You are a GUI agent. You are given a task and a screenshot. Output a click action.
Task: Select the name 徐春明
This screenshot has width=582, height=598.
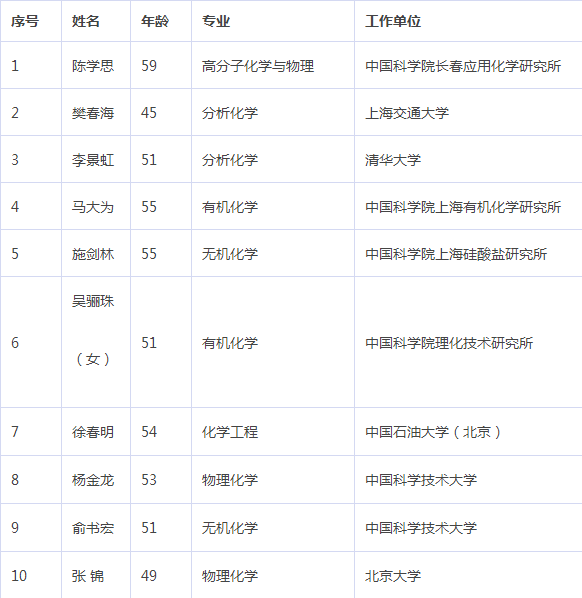[x=93, y=432]
